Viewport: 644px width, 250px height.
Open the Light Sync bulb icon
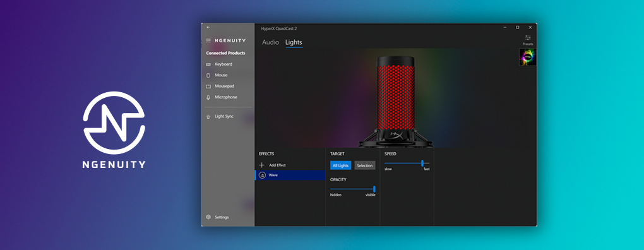tap(208, 117)
